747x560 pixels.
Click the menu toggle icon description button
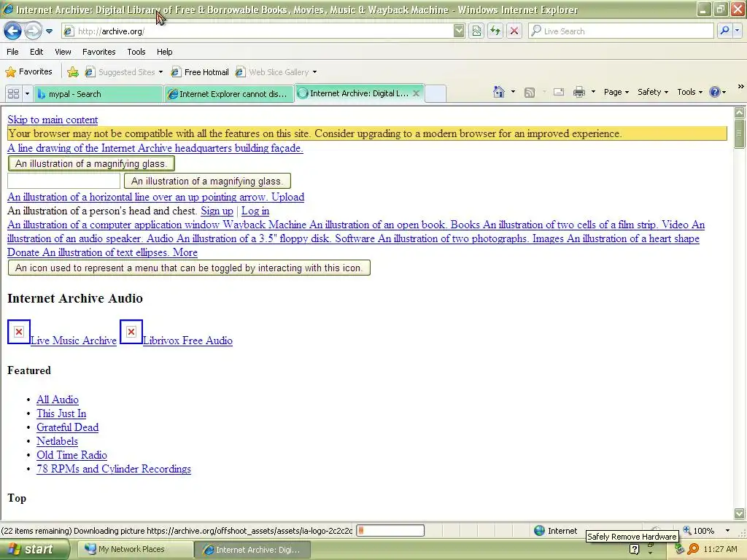pos(189,268)
